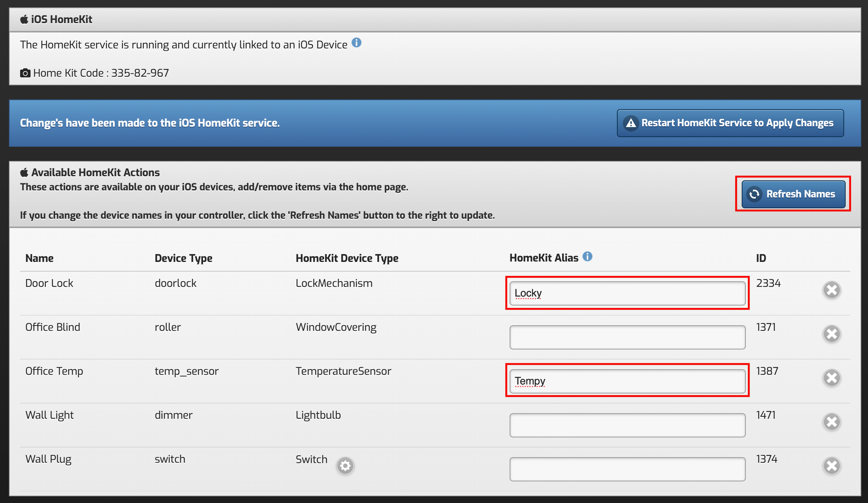Click the Wall Plug alias field
This screenshot has height=503, width=868.
click(627, 469)
